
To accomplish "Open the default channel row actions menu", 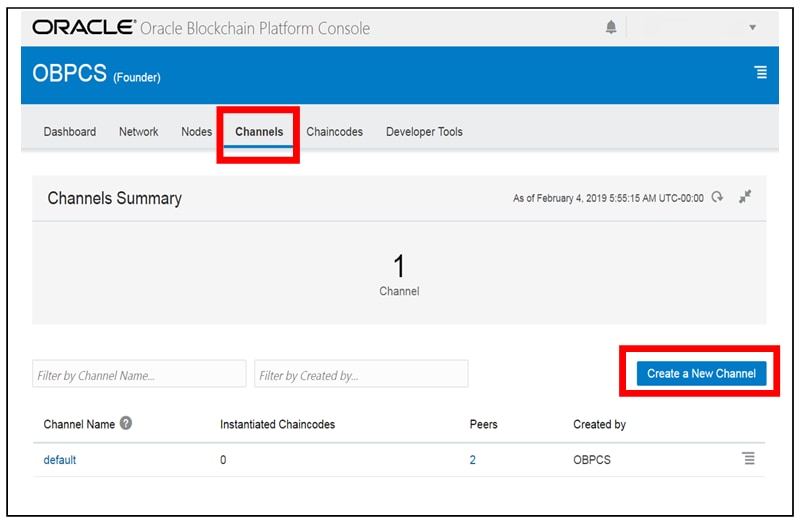I will pos(748,459).
